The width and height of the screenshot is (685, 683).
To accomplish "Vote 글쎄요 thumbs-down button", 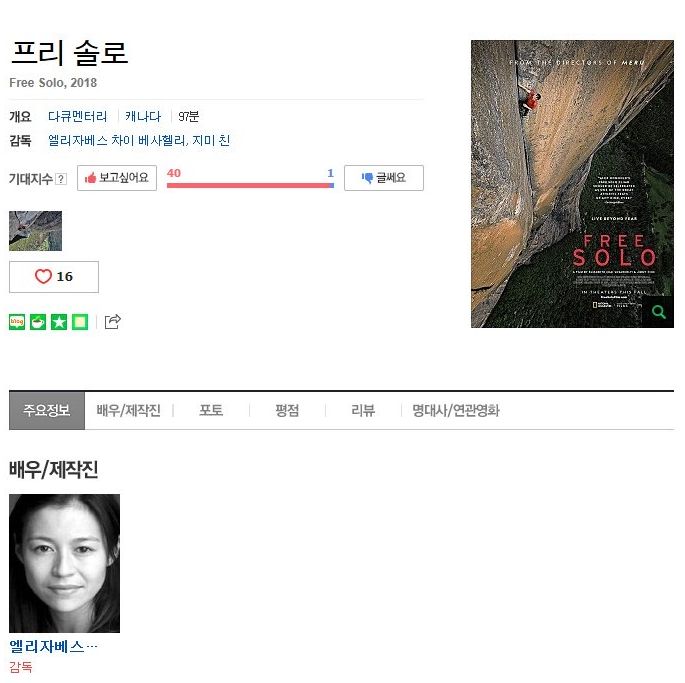I will [x=384, y=178].
